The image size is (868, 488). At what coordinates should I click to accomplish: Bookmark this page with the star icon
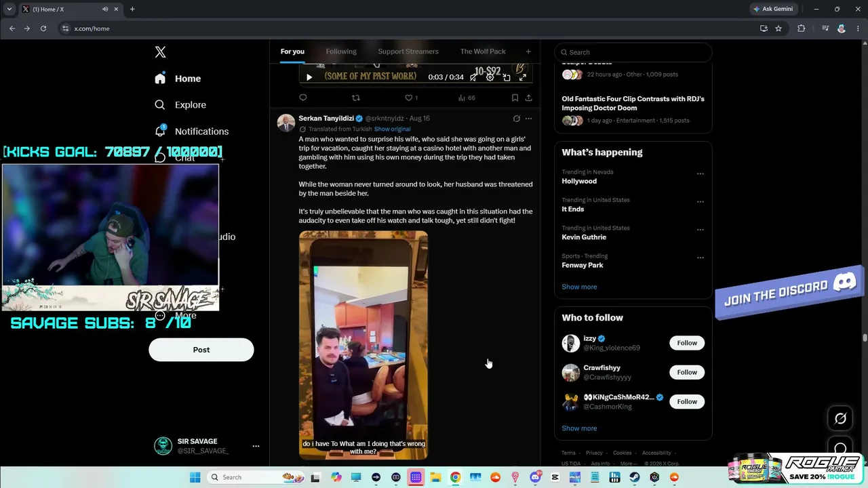pyautogui.click(x=778, y=28)
